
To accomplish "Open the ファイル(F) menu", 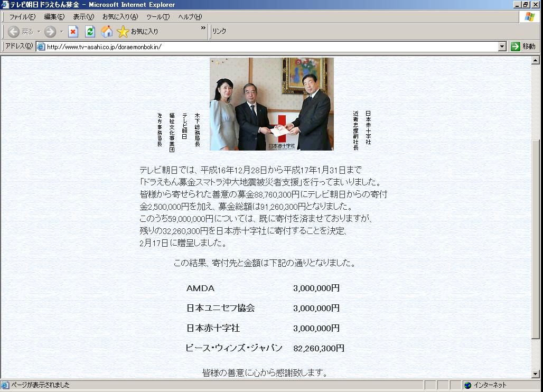I will pos(22,16).
